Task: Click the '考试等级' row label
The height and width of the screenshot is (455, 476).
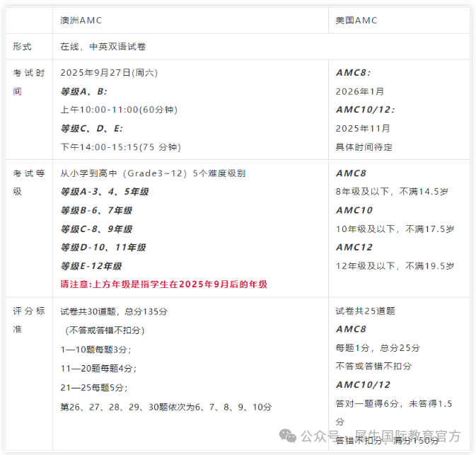Action: 29,183
